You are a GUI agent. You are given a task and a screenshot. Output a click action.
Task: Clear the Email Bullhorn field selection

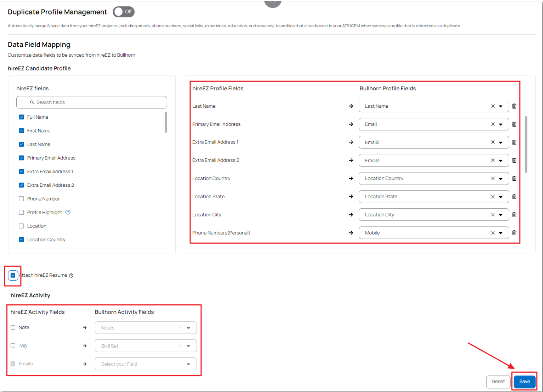click(493, 124)
